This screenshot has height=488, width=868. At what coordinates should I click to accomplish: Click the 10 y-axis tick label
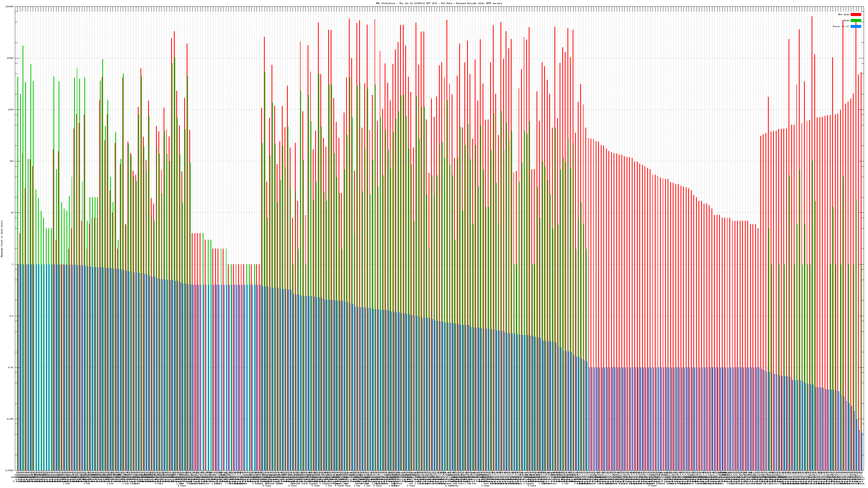12,213
